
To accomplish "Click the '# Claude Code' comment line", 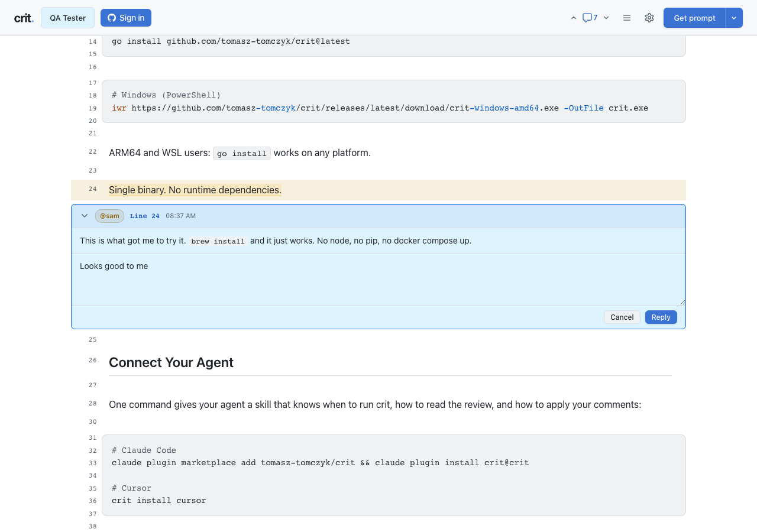I will point(144,450).
